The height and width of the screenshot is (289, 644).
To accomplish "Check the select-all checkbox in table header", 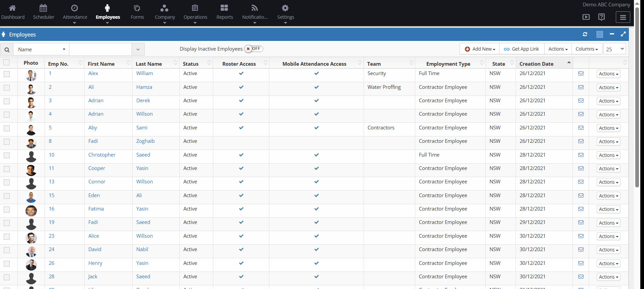I will (x=6, y=63).
